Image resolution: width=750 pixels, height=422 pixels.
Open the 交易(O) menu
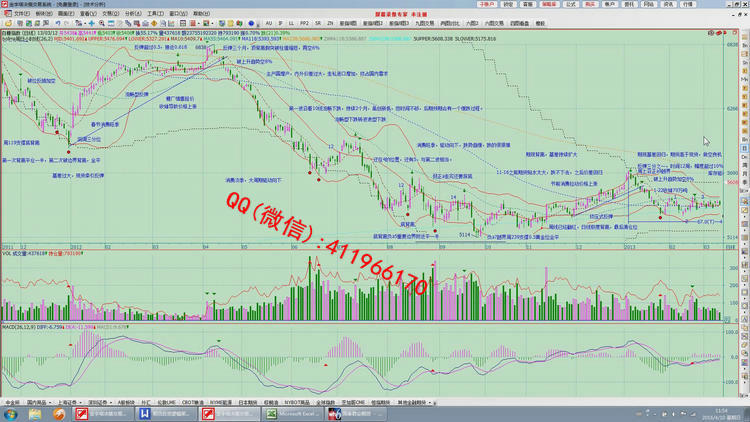(x=110, y=13)
